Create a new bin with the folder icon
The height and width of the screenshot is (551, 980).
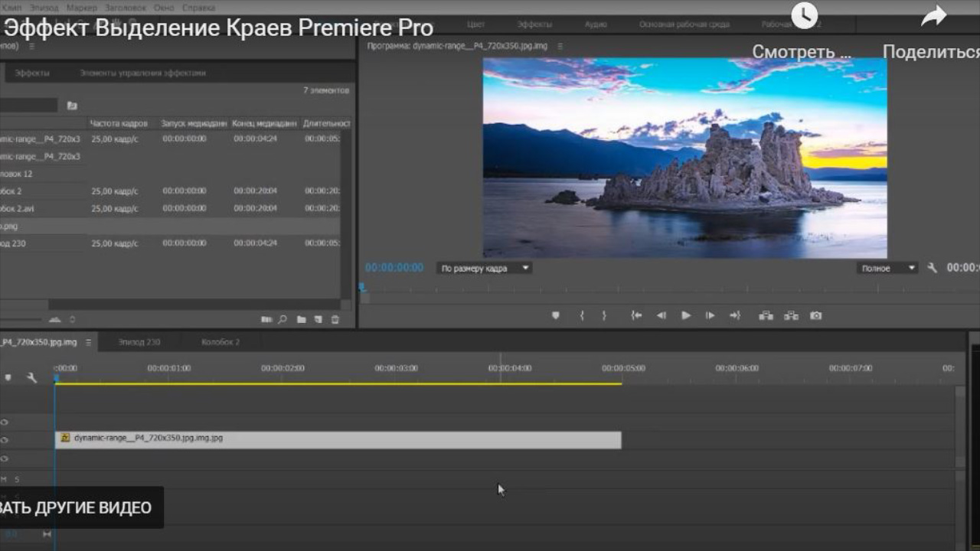point(301,319)
